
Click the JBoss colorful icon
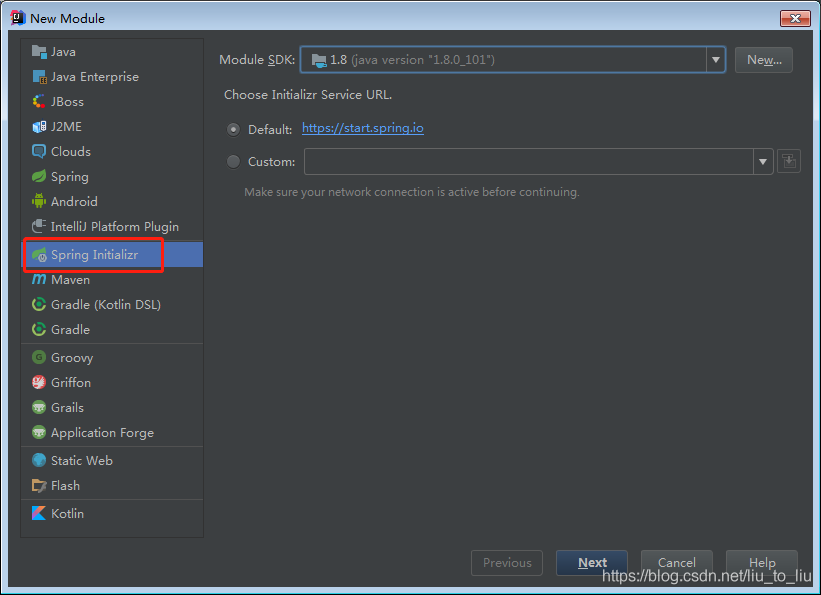(x=39, y=102)
